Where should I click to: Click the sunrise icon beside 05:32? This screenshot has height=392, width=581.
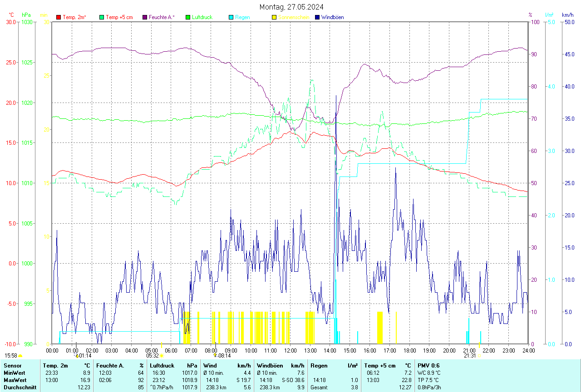(x=162, y=356)
